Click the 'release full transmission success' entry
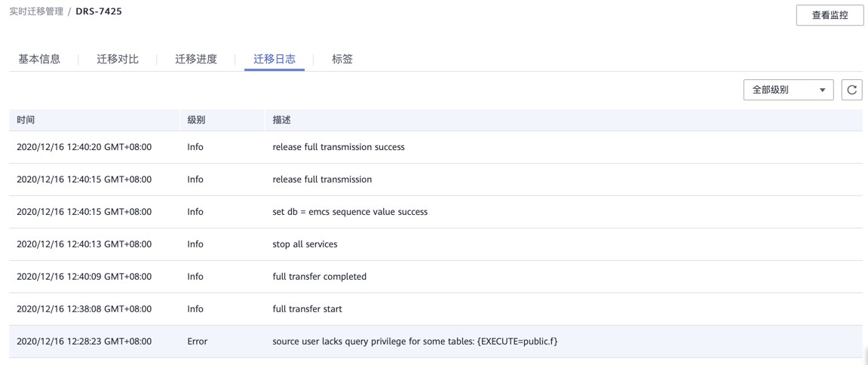This screenshot has width=868, height=365. click(339, 147)
